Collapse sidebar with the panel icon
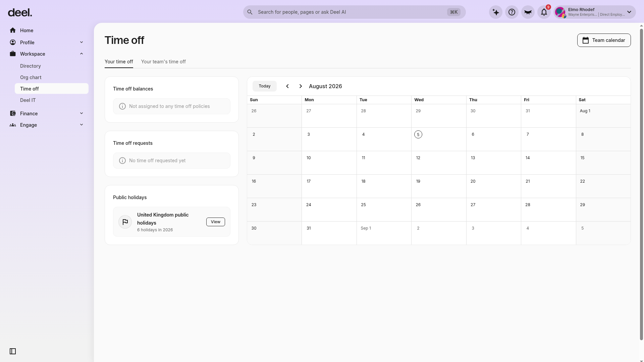Image resolution: width=644 pixels, height=362 pixels. pyautogui.click(x=13, y=351)
